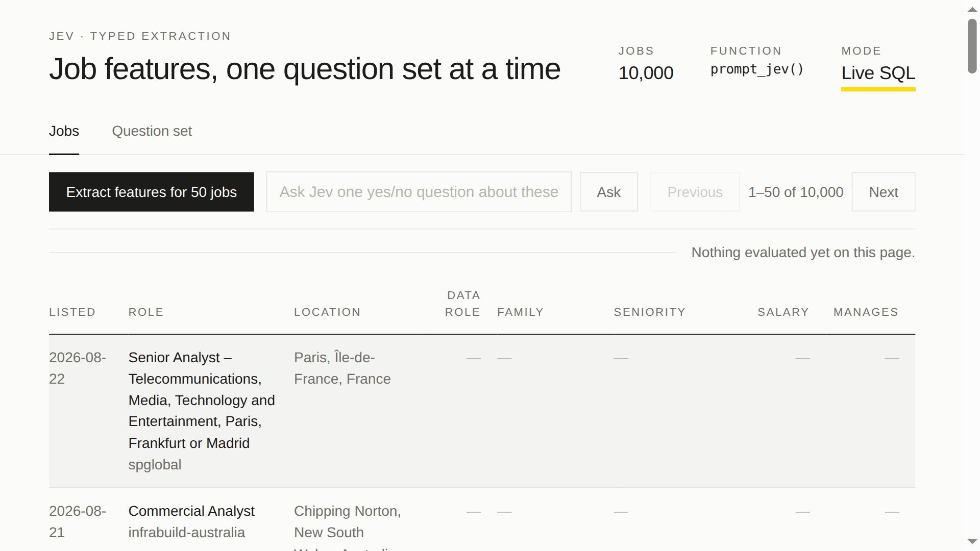Click the page scrollbar thumb

[x=972, y=46]
